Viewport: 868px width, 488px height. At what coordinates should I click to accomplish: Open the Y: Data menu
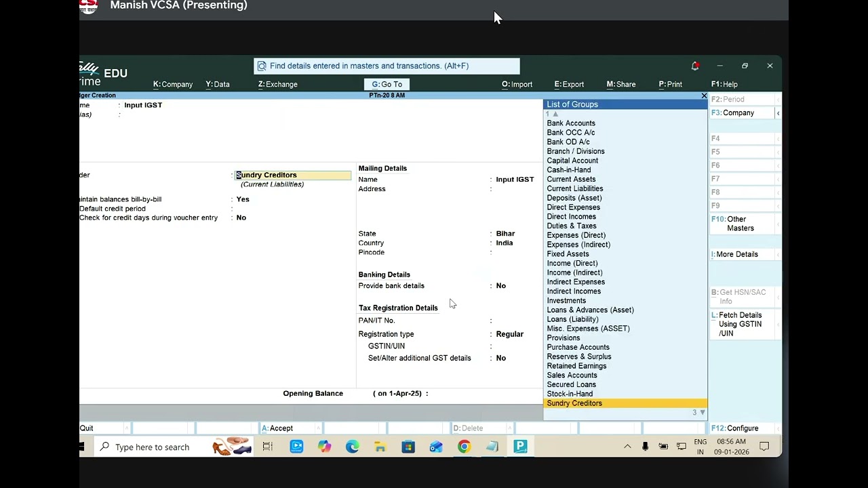[x=218, y=85]
